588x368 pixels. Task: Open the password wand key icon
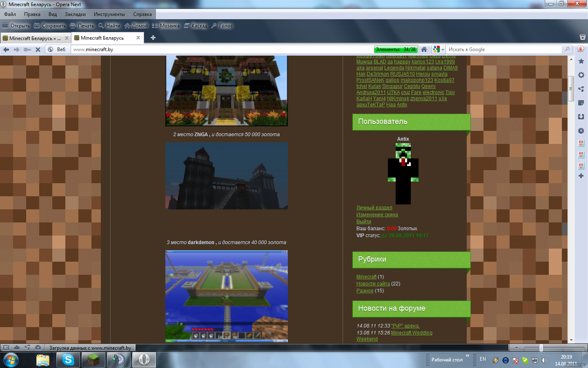27,49
